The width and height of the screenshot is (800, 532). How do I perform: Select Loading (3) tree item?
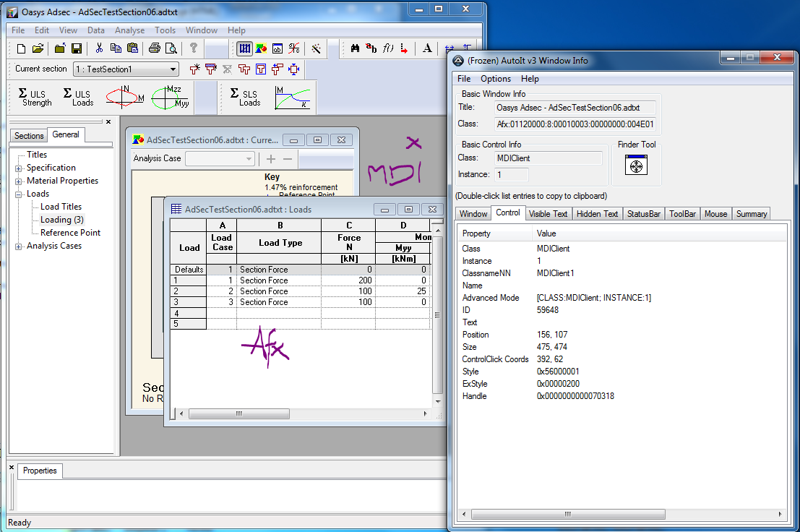pyautogui.click(x=61, y=220)
